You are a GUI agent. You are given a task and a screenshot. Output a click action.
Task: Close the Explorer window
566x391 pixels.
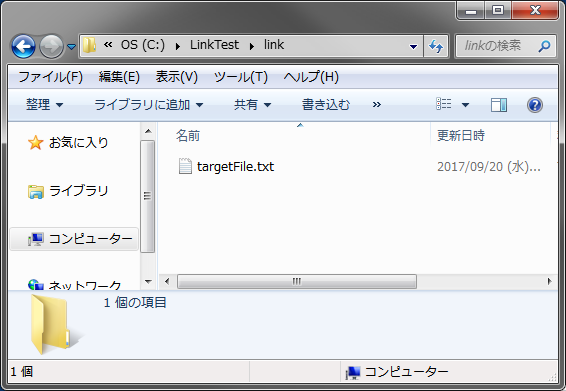pyautogui.click(x=535, y=10)
